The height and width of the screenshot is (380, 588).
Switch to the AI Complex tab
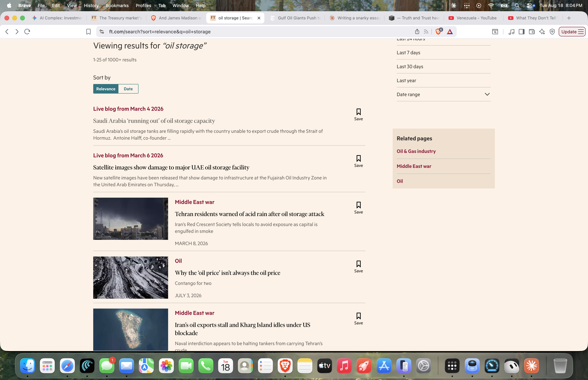click(x=57, y=18)
